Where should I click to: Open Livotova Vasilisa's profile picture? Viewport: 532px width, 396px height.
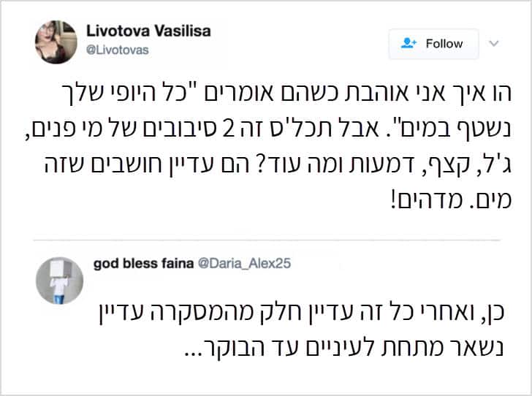coord(56,42)
